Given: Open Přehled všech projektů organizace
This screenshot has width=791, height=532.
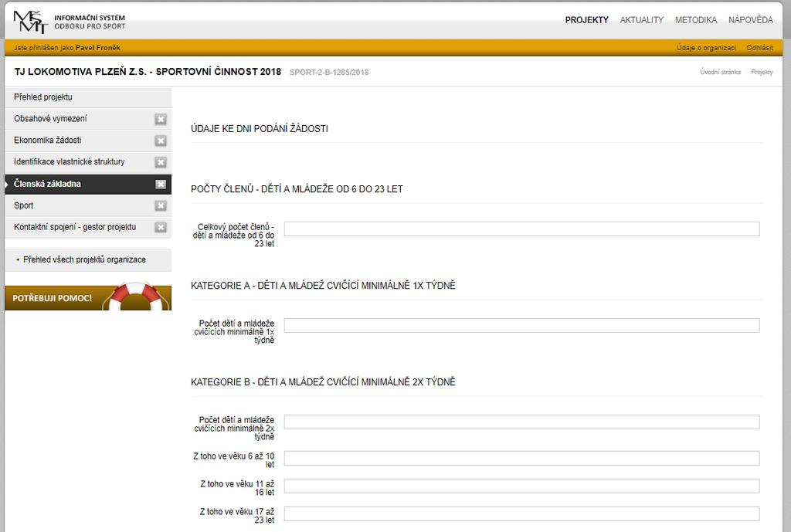Looking at the screenshot, I should (88, 259).
